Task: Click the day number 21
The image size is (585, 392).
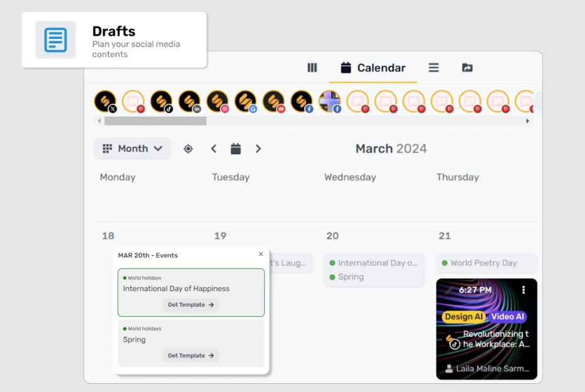Action: [x=445, y=236]
